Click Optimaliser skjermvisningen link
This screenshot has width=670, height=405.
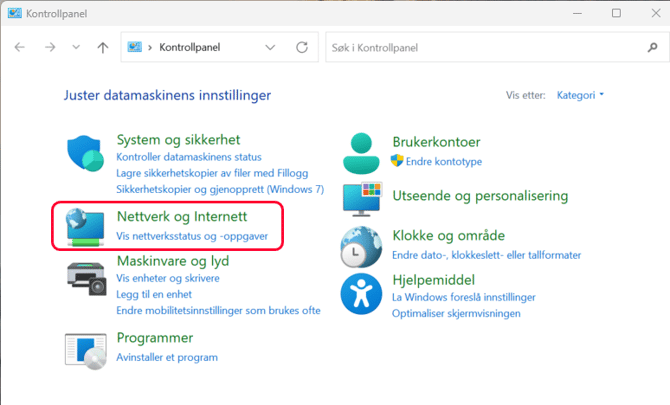coord(456,313)
